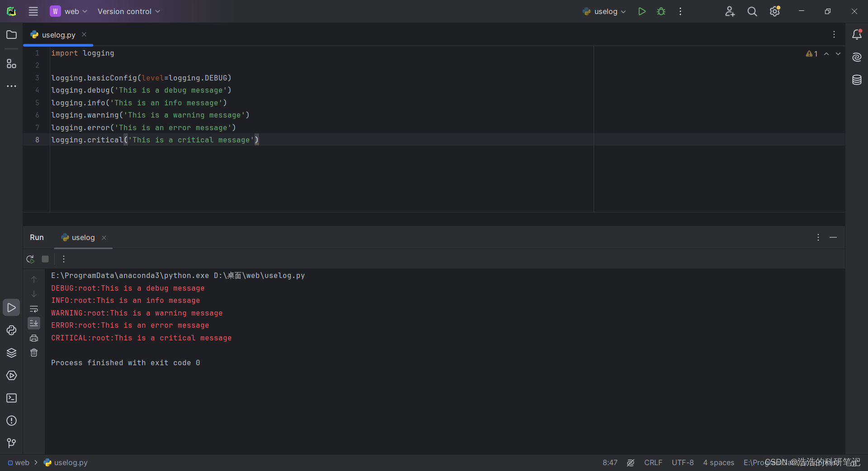The image size is (868, 471).
Task: Open Run toolbar more options
Action: pos(64,259)
